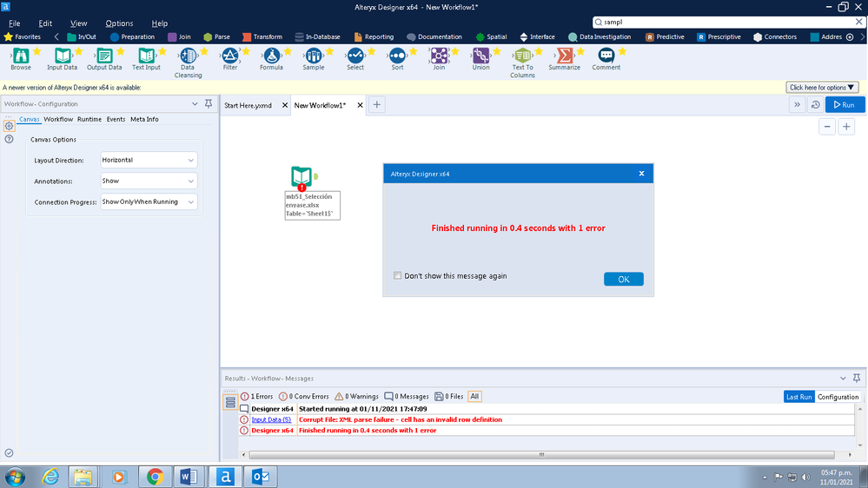
Task: Switch to the Runtime tab
Action: tap(89, 119)
